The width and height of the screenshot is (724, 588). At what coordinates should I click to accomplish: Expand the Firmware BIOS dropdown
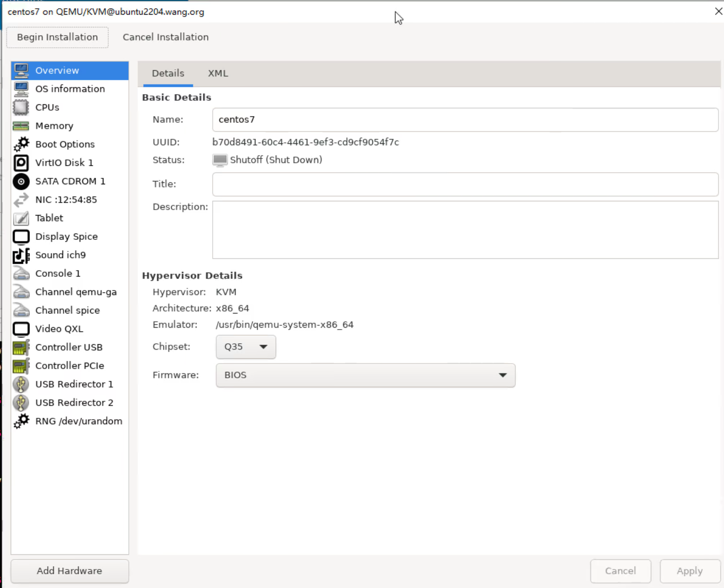click(365, 375)
